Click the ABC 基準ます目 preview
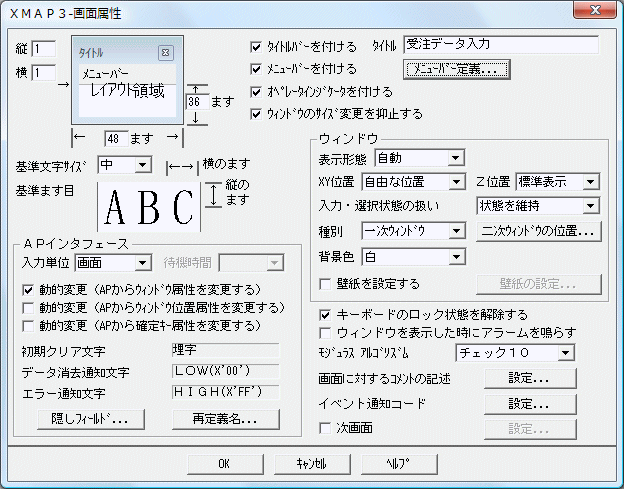 click(149, 207)
